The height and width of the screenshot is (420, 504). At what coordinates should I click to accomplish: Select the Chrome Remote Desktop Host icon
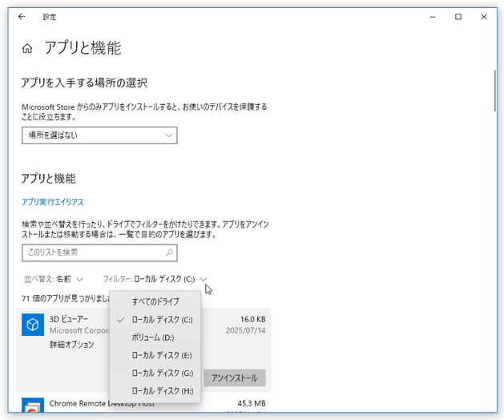tap(33, 405)
